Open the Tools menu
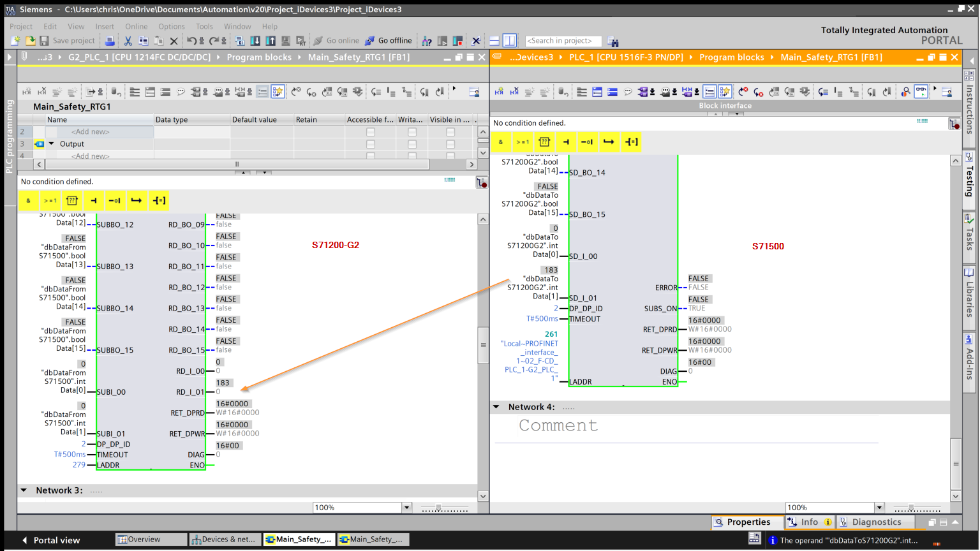Viewport: 980px width, 551px height. (204, 27)
